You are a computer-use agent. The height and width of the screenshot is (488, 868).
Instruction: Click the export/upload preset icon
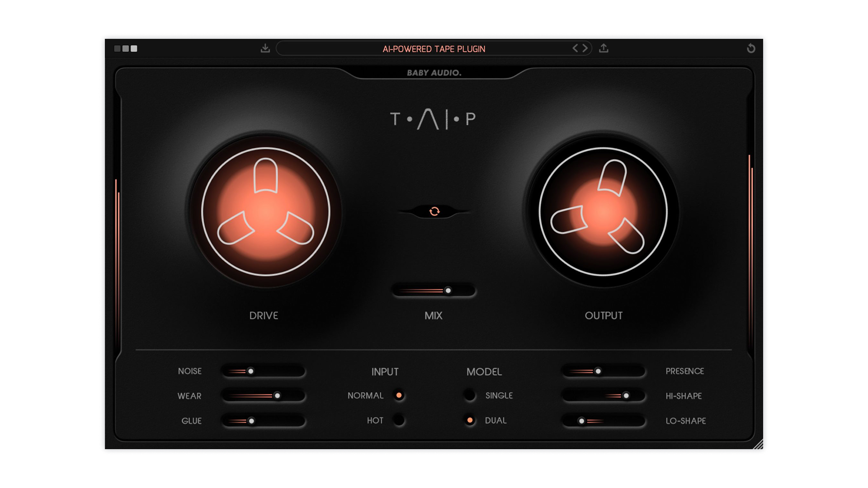pos(604,48)
